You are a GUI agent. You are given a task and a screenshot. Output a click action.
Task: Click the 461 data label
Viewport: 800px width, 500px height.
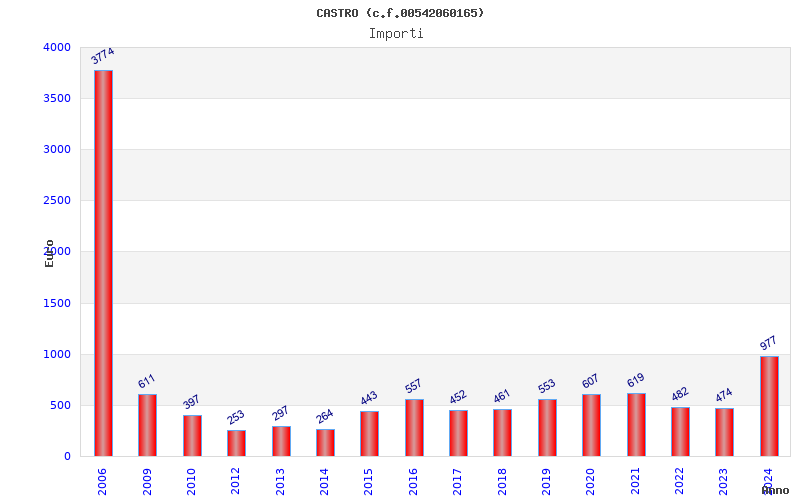pos(502,396)
